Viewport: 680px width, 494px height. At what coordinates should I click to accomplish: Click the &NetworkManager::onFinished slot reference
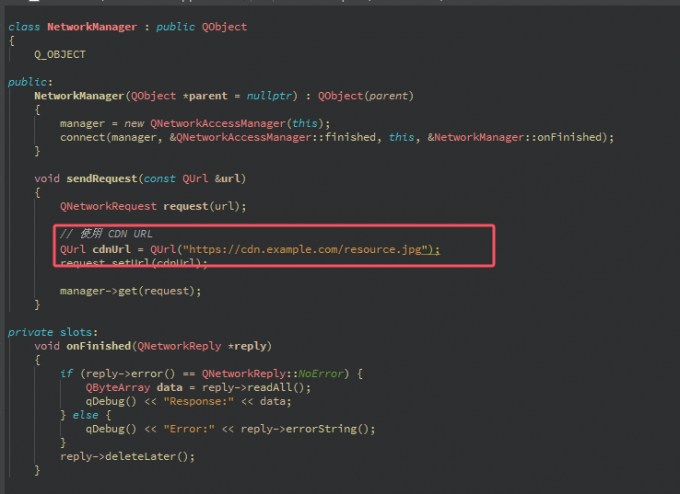(520, 137)
